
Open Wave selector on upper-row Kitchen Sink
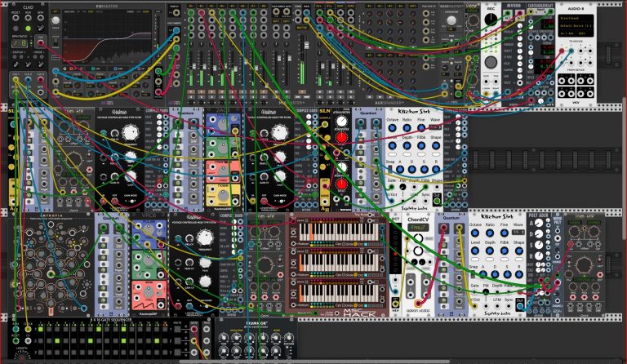click(x=435, y=127)
